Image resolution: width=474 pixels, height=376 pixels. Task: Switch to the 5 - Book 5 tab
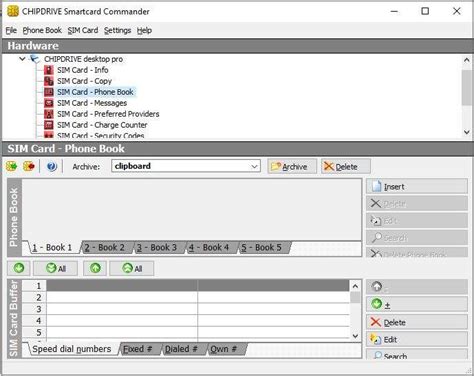[262, 248]
